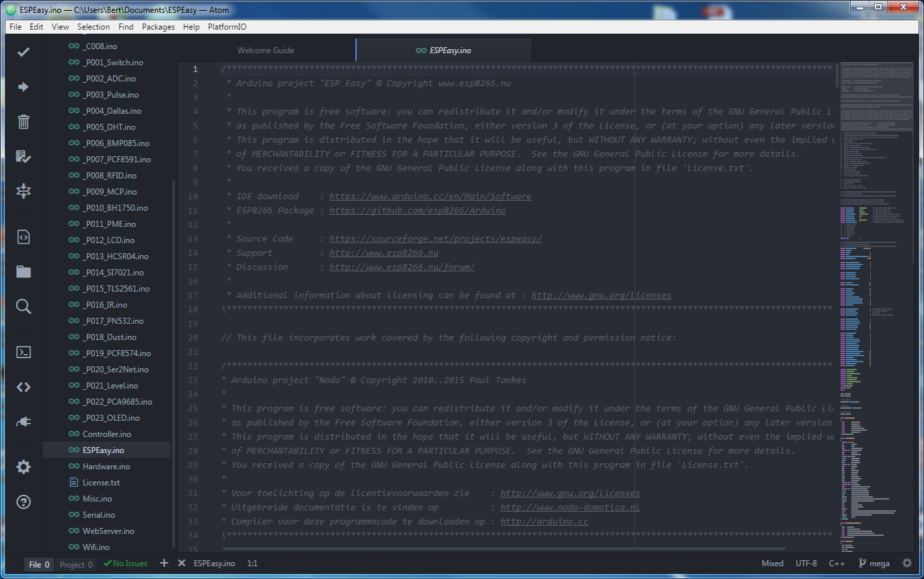924x579 pixels.
Task: Select linter Project 0 scope tab
Action: [76, 564]
